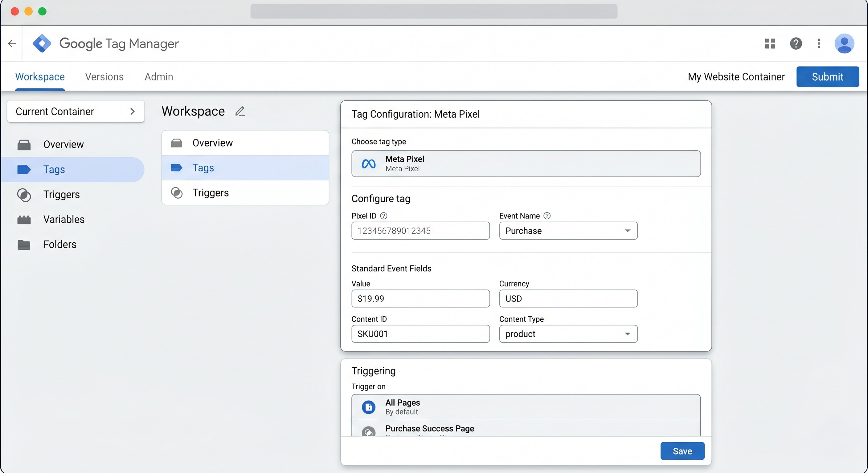Click inside the Content ID field
This screenshot has width=868, height=473.
(420, 334)
